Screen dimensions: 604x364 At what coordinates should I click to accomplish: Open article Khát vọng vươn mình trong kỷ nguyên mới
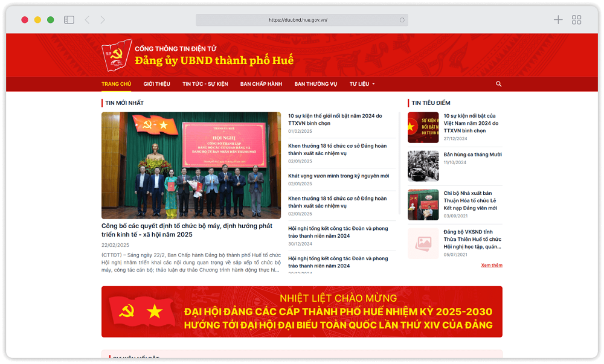338,176
